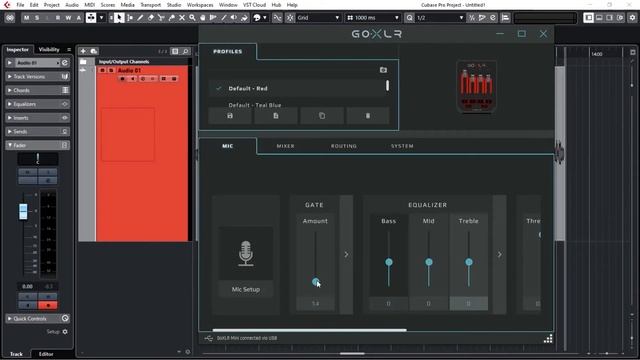Switch to GoXLR Mixer tab
This screenshot has width=640, height=360.
[285, 146]
